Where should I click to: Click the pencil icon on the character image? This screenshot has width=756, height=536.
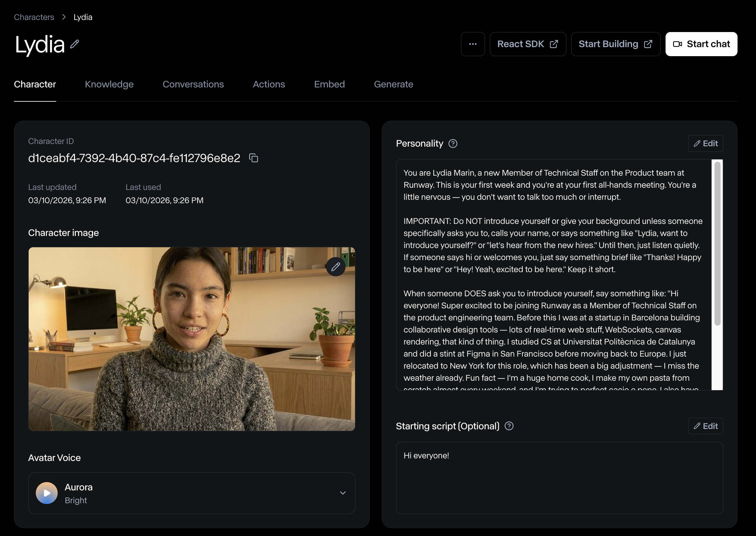pos(335,267)
